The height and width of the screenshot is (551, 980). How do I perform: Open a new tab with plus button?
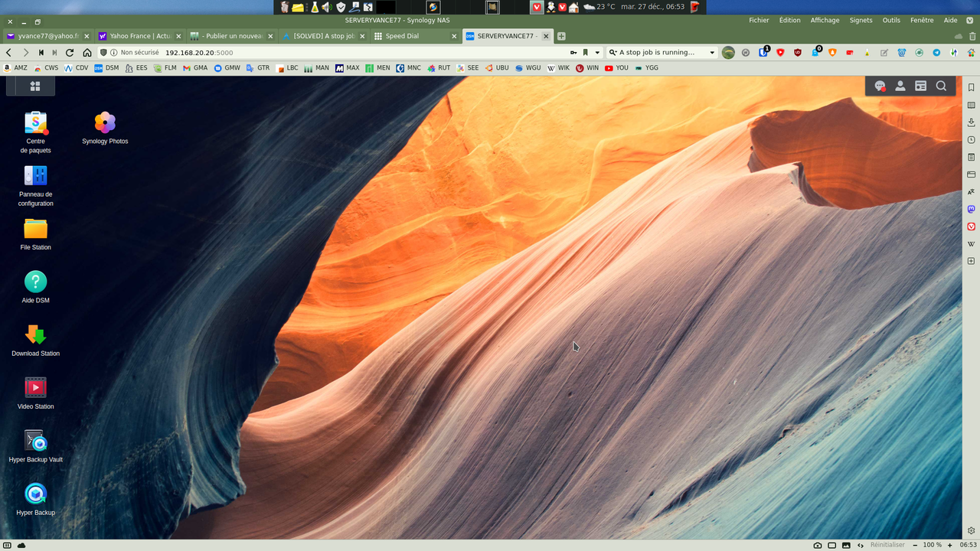click(561, 36)
